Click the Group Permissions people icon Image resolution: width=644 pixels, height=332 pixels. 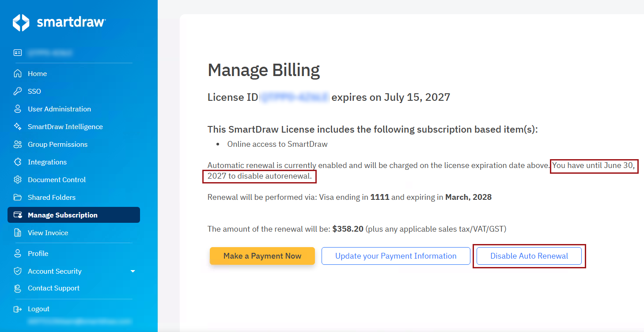point(18,144)
